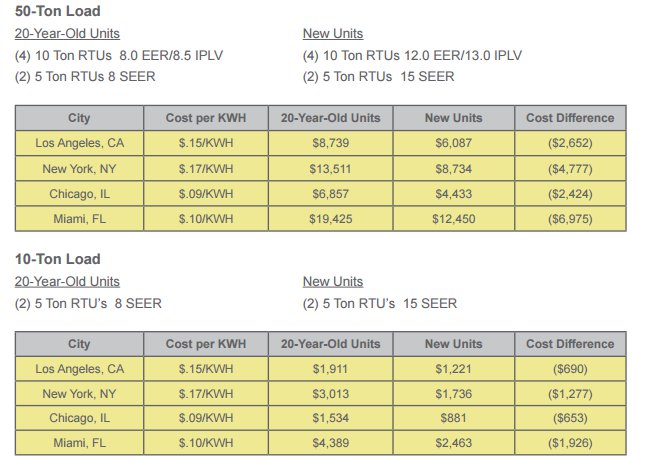This screenshot has height=468, width=645.
Task: Select the ($4,777) cost difference cell
Action: [x=570, y=169]
